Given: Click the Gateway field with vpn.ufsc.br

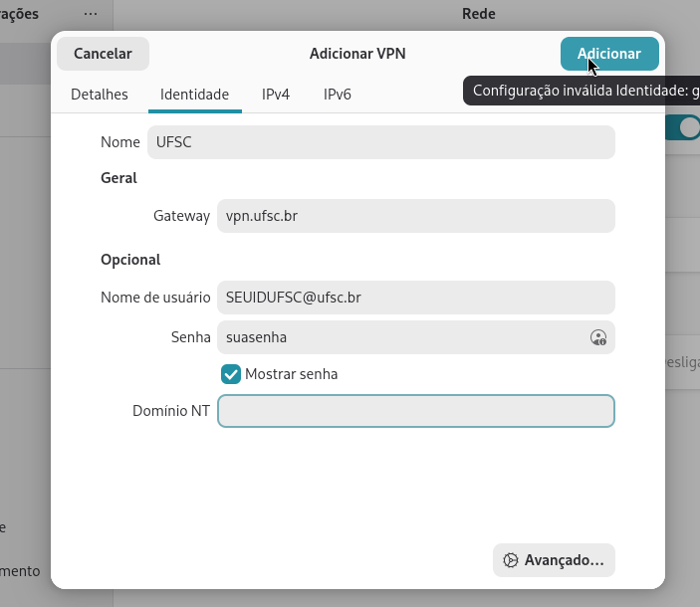Looking at the screenshot, I should [415, 216].
